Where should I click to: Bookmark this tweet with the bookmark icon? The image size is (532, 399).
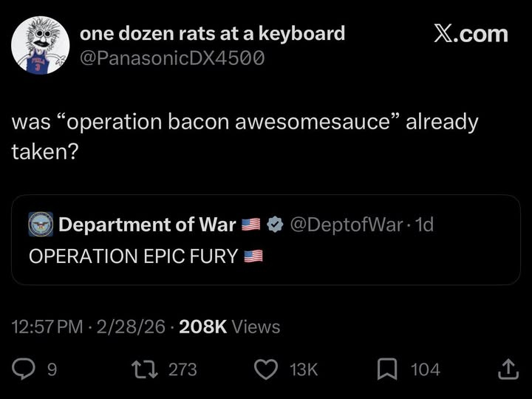click(388, 369)
